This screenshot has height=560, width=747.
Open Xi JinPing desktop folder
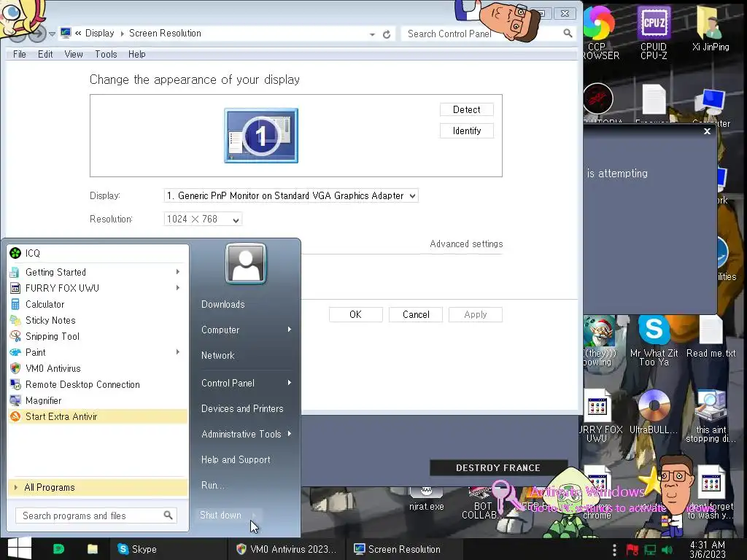click(711, 28)
